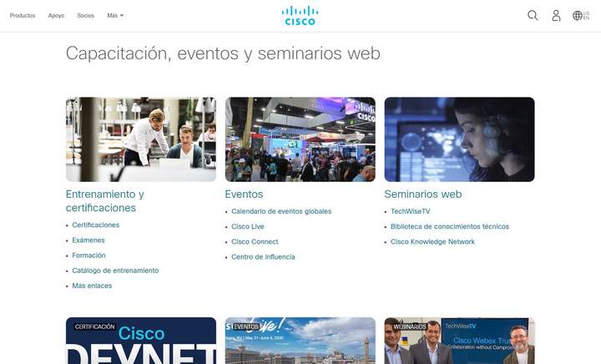Click the Cisco Webex webinar card
This screenshot has height=364, width=601.
pyautogui.click(x=459, y=341)
